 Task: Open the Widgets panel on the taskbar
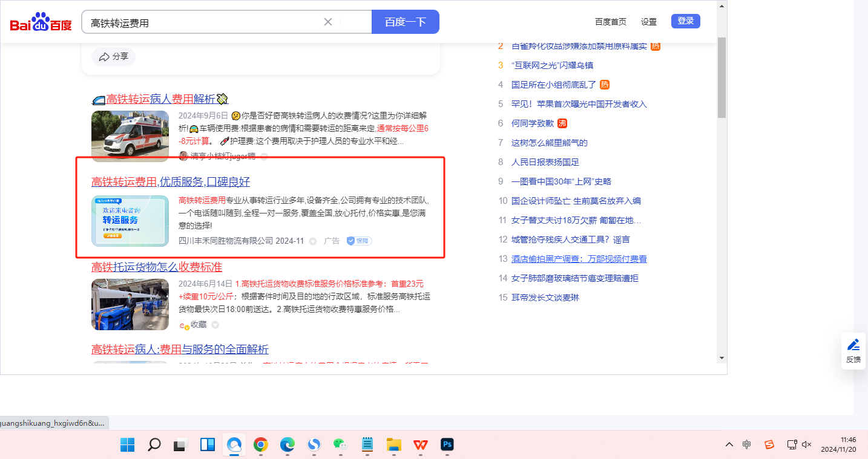(x=207, y=445)
